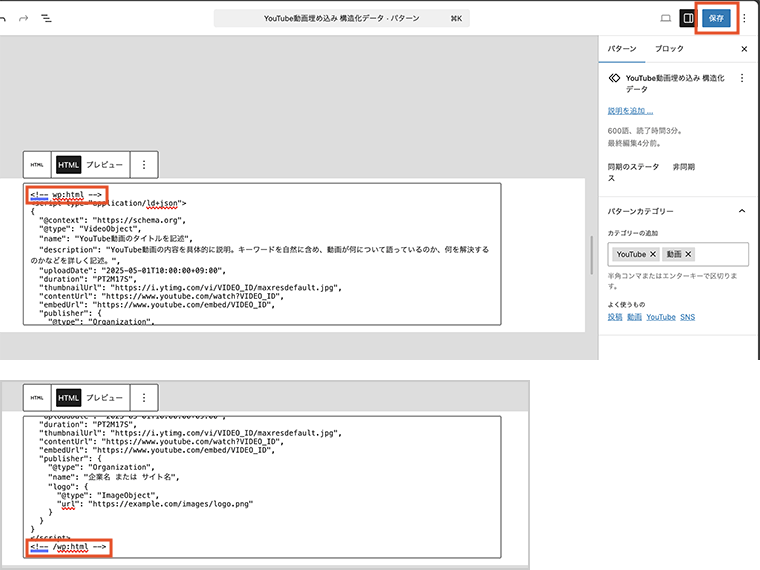Toggle the settings sidebar panel icon

tap(688, 18)
